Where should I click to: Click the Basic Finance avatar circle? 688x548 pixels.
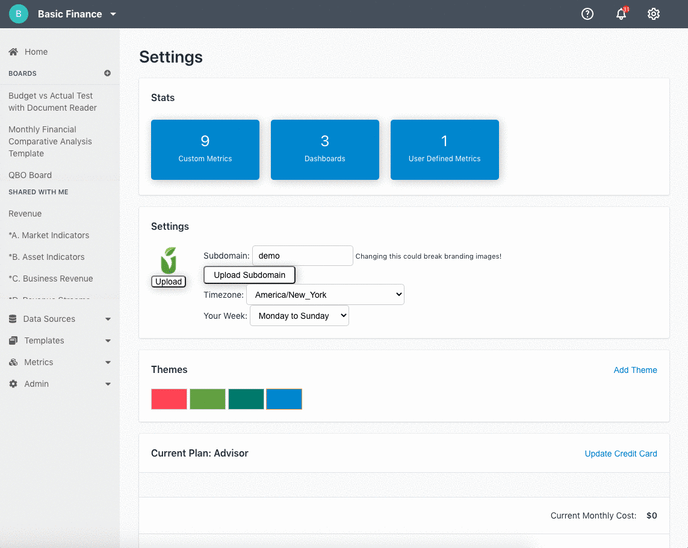click(18, 14)
